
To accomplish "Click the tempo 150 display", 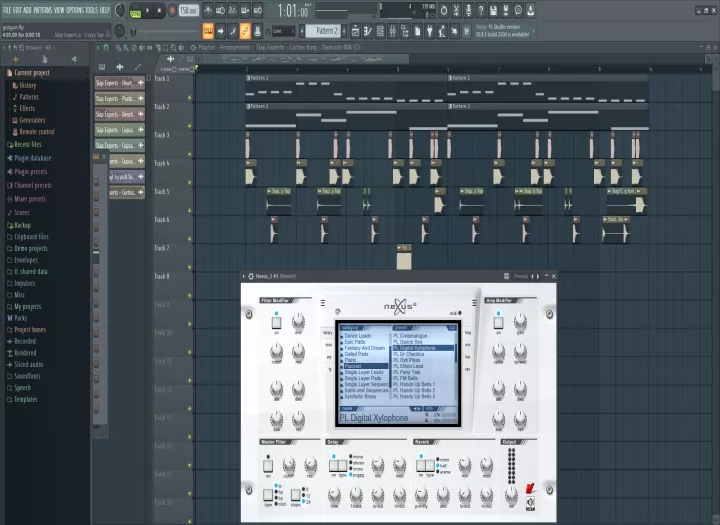I will coord(188,10).
